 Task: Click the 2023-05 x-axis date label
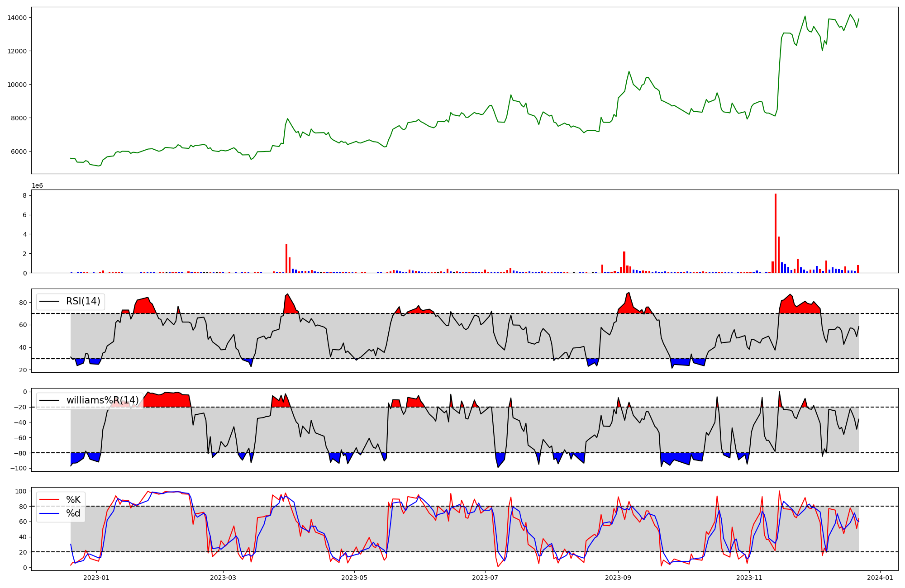click(x=354, y=578)
